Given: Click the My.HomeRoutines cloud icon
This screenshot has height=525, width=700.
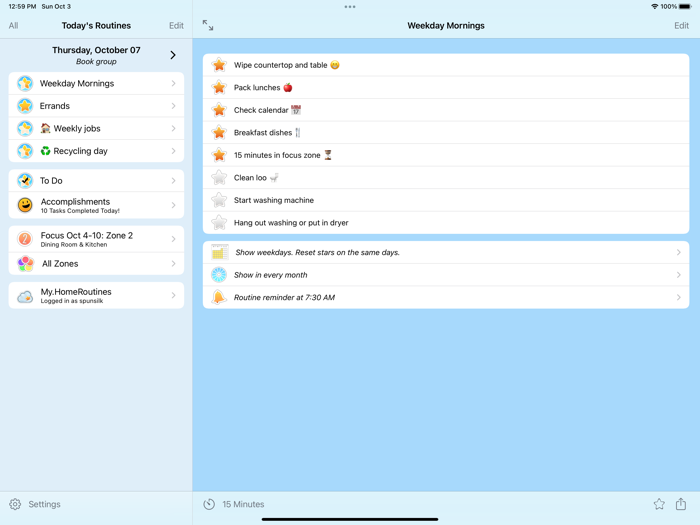Looking at the screenshot, I should point(25,296).
